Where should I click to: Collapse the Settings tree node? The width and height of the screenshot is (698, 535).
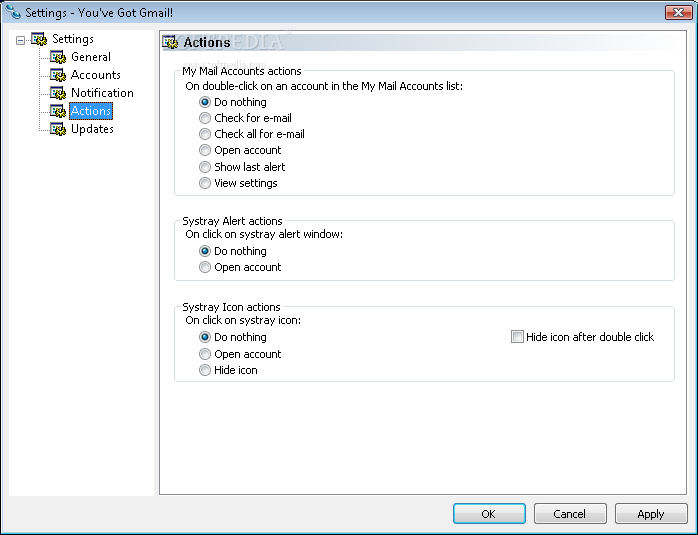click(20, 41)
